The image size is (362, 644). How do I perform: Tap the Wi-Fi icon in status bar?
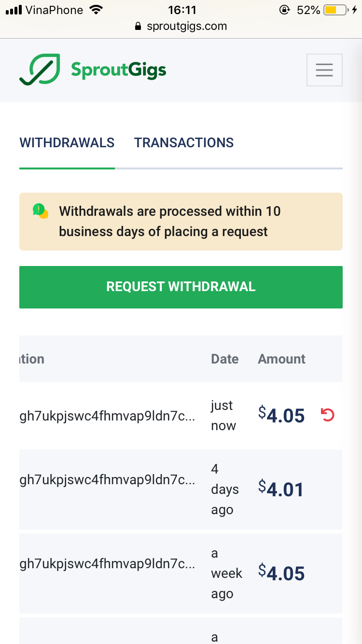click(x=97, y=10)
